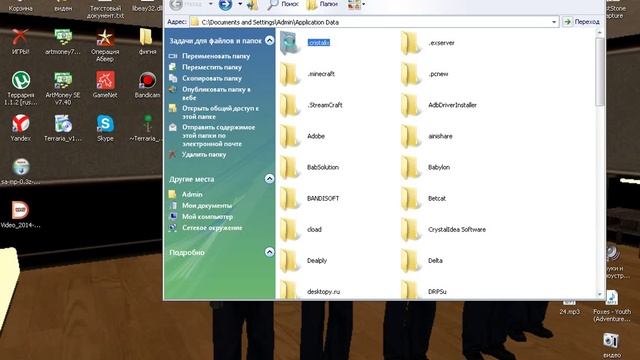Go to Сетевое окружение link
Viewport: 640px width, 360px height.
click(x=212, y=228)
